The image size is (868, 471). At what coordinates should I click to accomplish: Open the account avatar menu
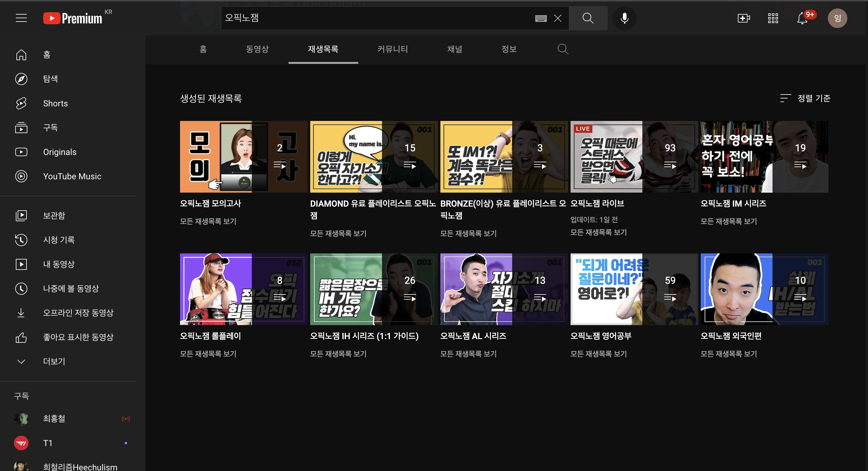837,18
